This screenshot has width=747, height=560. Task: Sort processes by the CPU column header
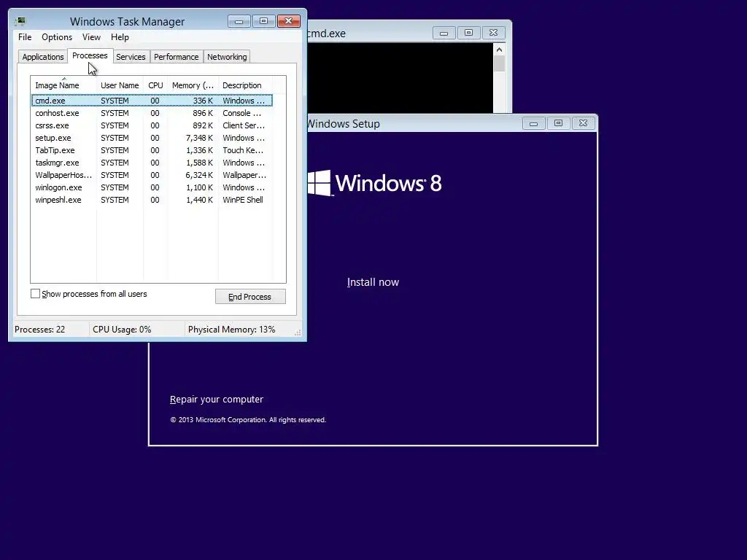(155, 85)
